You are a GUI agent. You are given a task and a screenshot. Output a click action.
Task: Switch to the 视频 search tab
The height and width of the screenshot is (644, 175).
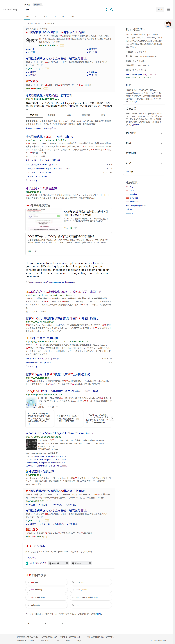(45, 16)
